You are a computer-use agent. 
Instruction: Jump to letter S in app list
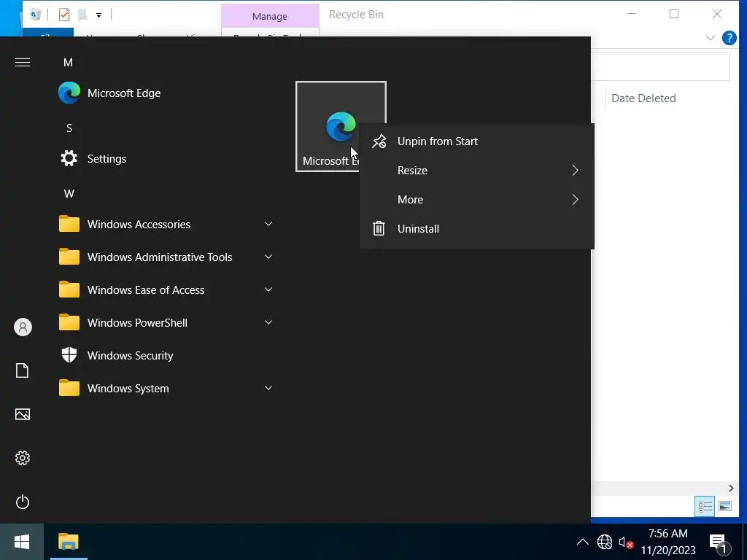click(69, 128)
